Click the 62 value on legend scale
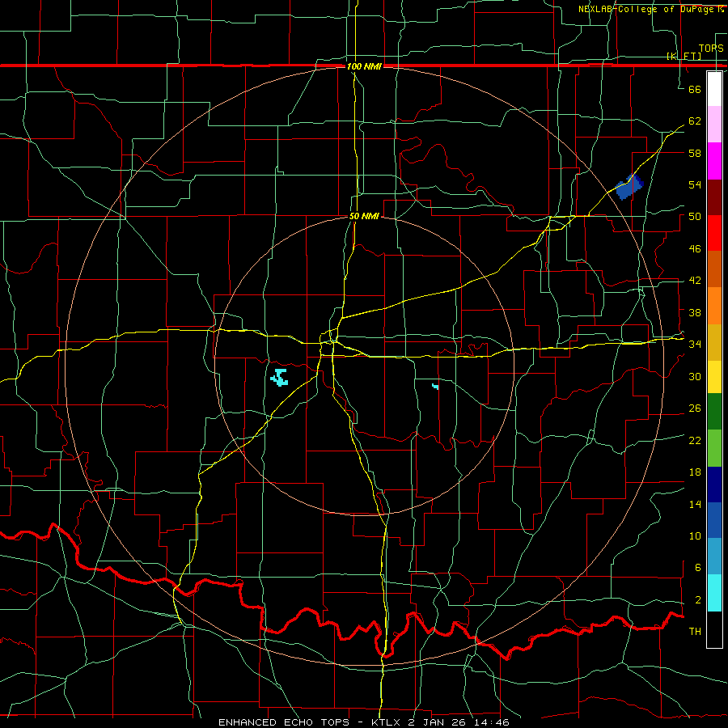728x728 pixels. coord(695,121)
